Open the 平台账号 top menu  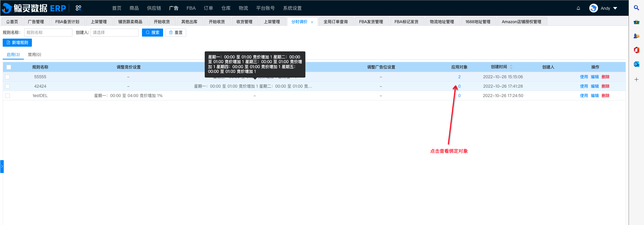pyautogui.click(x=265, y=8)
